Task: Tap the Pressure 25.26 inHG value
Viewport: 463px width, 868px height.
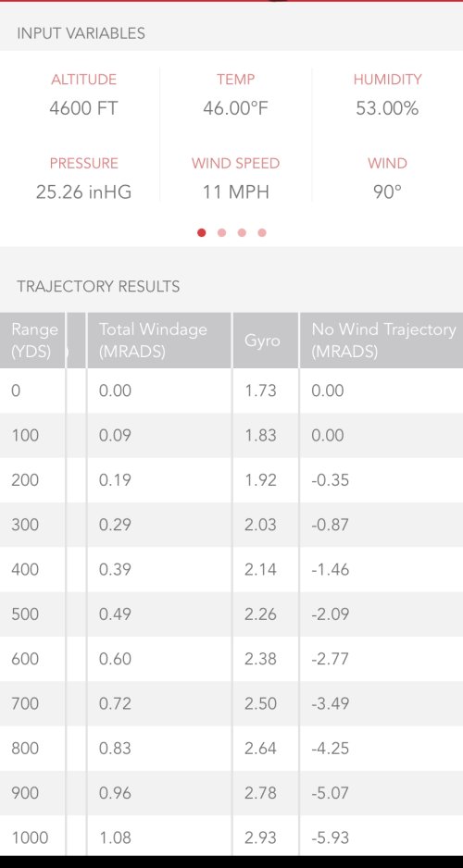Action: [83, 192]
